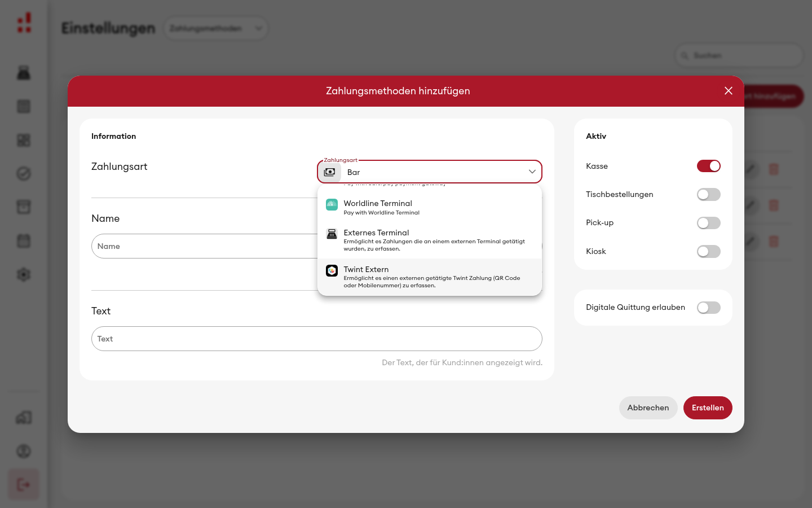The image size is (812, 508).
Task: Toggle Digitale Quittung erlauben on
Action: [x=709, y=308]
